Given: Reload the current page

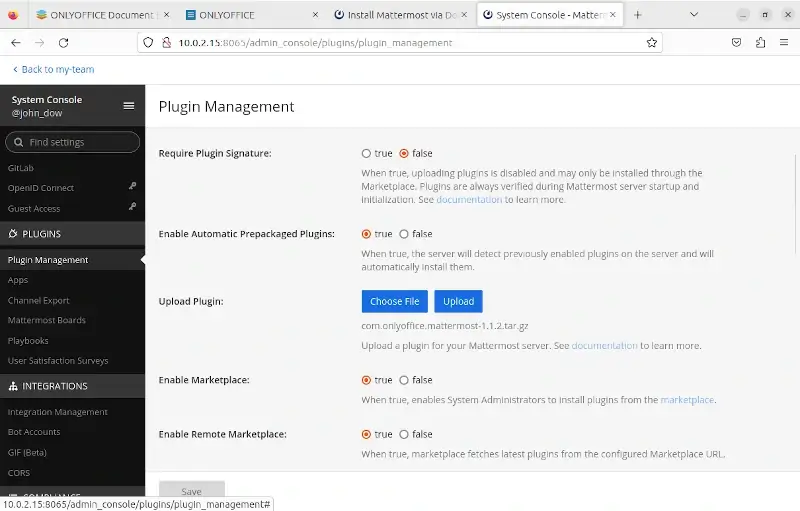Looking at the screenshot, I should (63, 43).
